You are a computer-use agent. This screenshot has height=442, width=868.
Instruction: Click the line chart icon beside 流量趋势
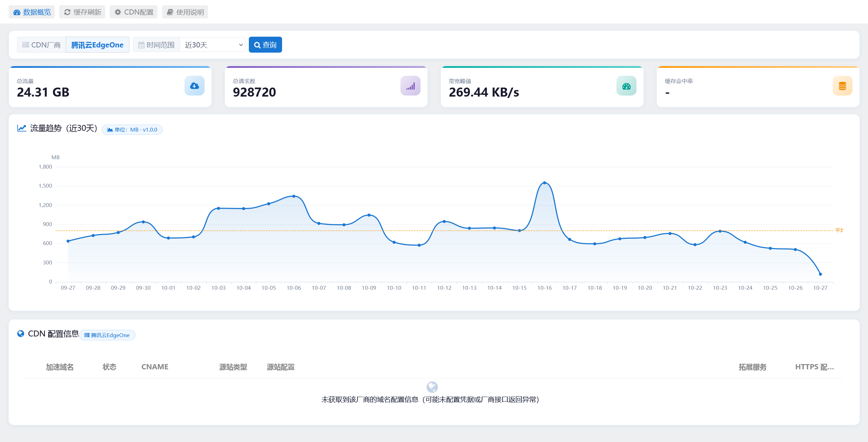(22, 128)
